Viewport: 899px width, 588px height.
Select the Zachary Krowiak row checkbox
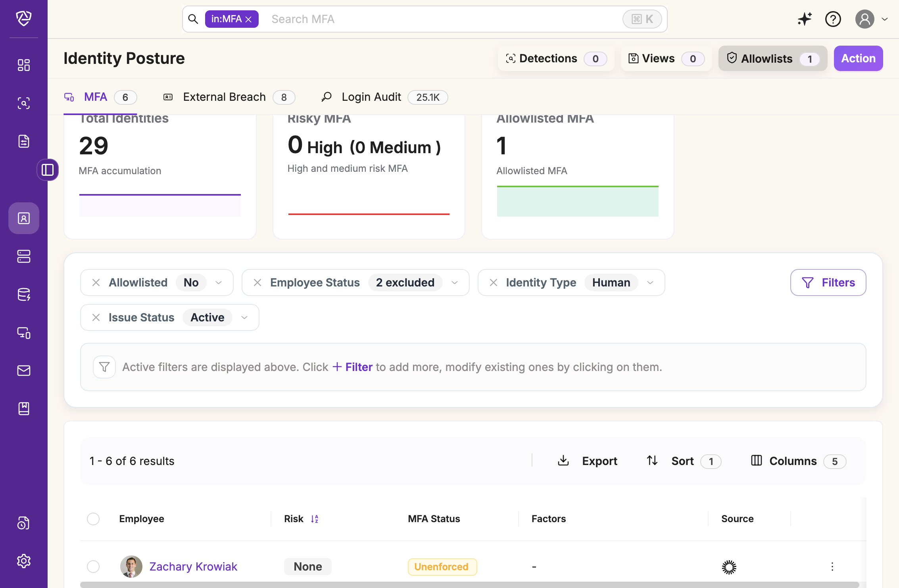(93, 567)
